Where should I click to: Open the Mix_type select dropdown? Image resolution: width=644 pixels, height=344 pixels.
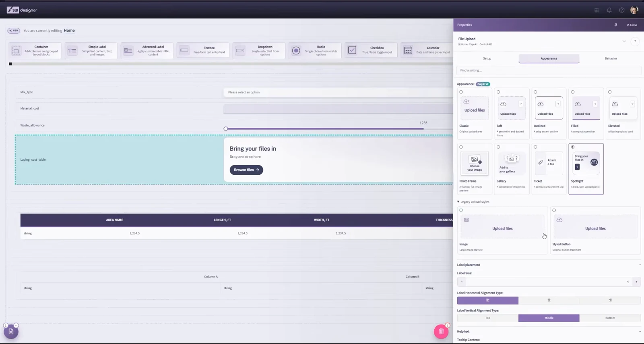pos(338,92)
